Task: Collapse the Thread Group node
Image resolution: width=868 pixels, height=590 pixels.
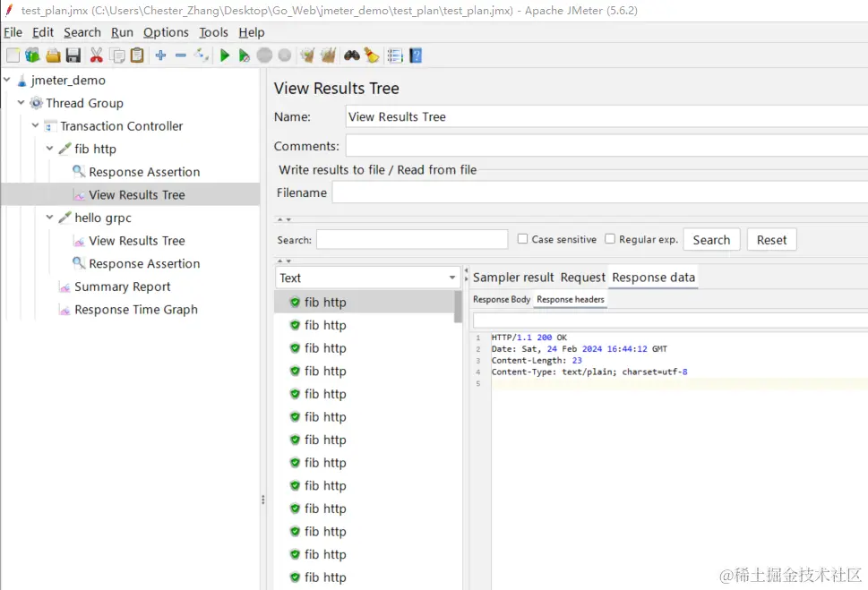Action: click(x=21, y=102)
